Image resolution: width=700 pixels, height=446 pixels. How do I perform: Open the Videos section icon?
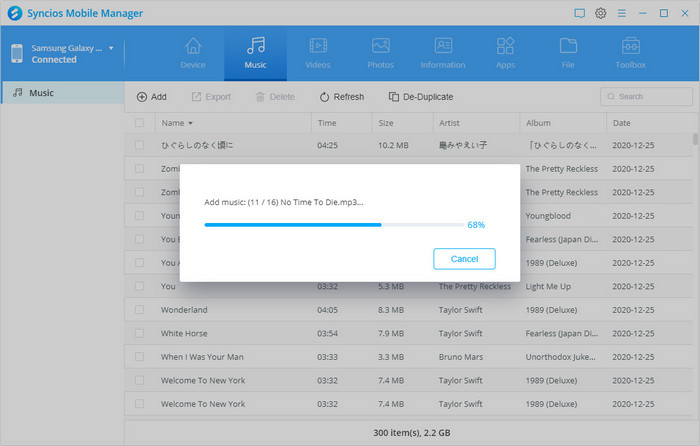(x=318, y=46)
